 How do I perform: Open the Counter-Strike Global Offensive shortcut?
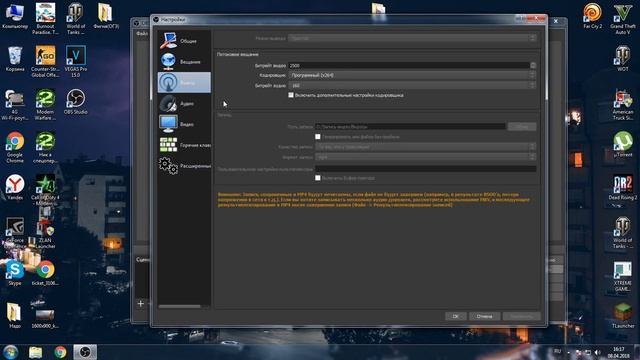[x=45, y=61]
